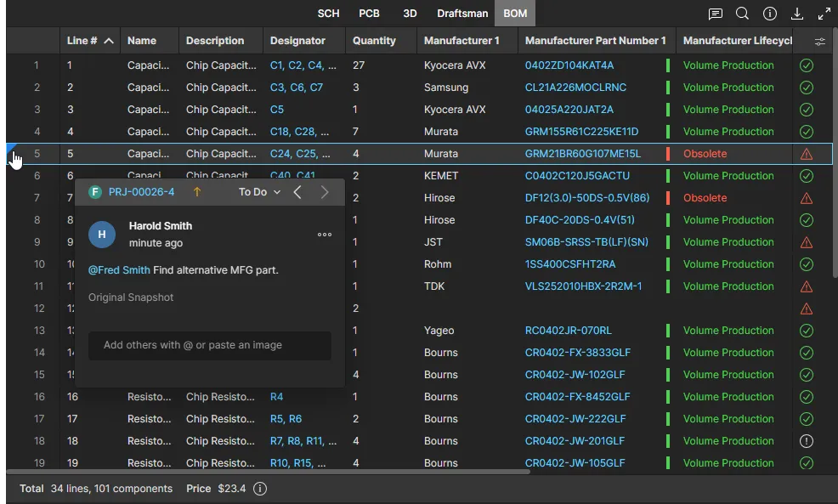Click warning triangle on line 5
The height and width of the screenshot is (504, 838).
click(807, 154)
